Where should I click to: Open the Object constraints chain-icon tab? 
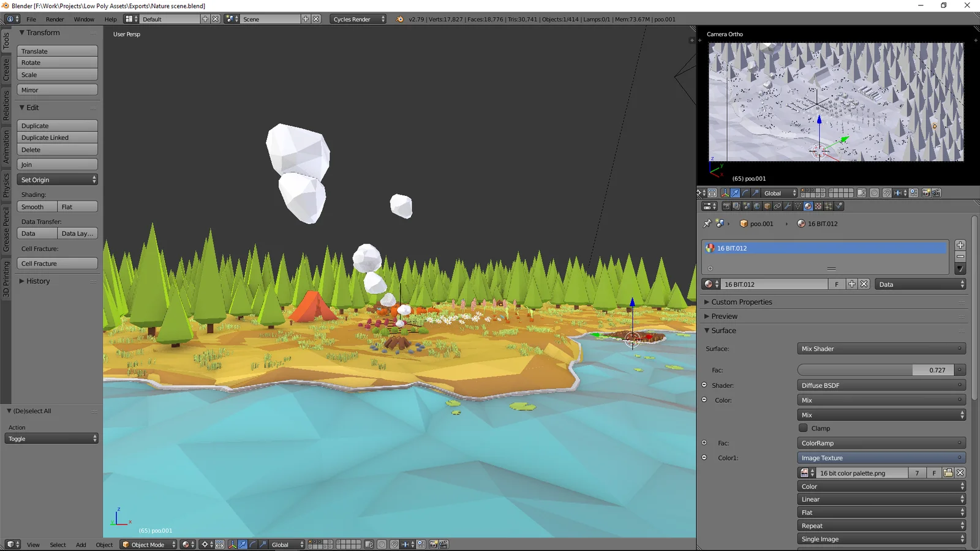pos(777,206)
